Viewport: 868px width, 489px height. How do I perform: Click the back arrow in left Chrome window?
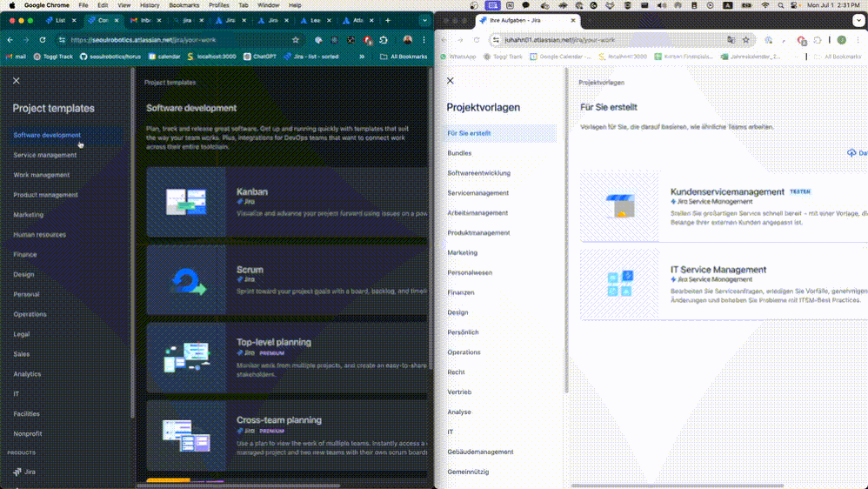tap(10, 40)
